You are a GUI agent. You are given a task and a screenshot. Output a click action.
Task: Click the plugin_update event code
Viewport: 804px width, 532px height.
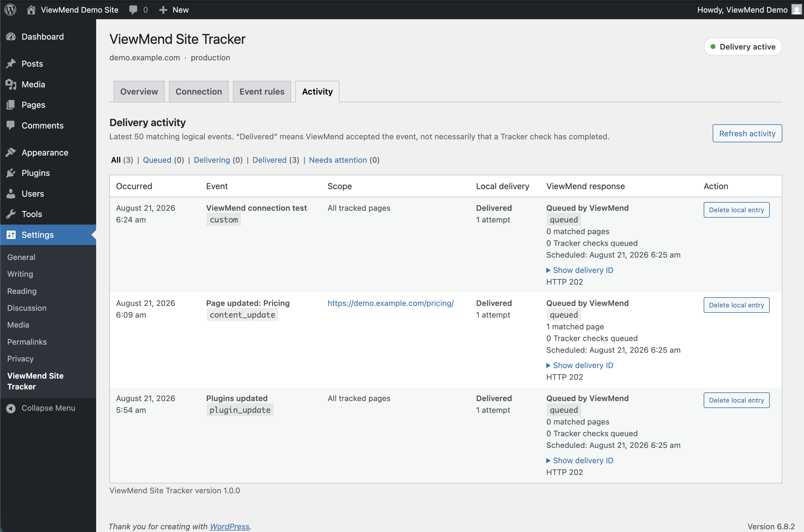pyautogui.click(x=240, y=410)
